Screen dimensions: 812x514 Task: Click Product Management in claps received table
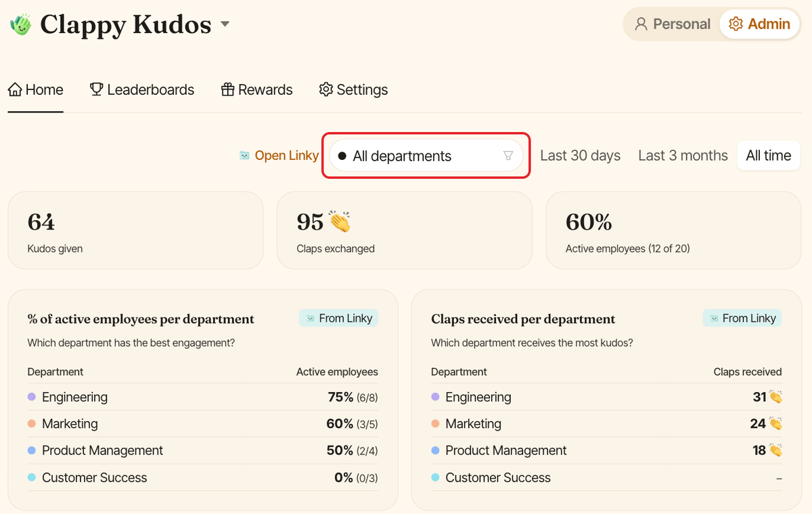click(506, 451)
